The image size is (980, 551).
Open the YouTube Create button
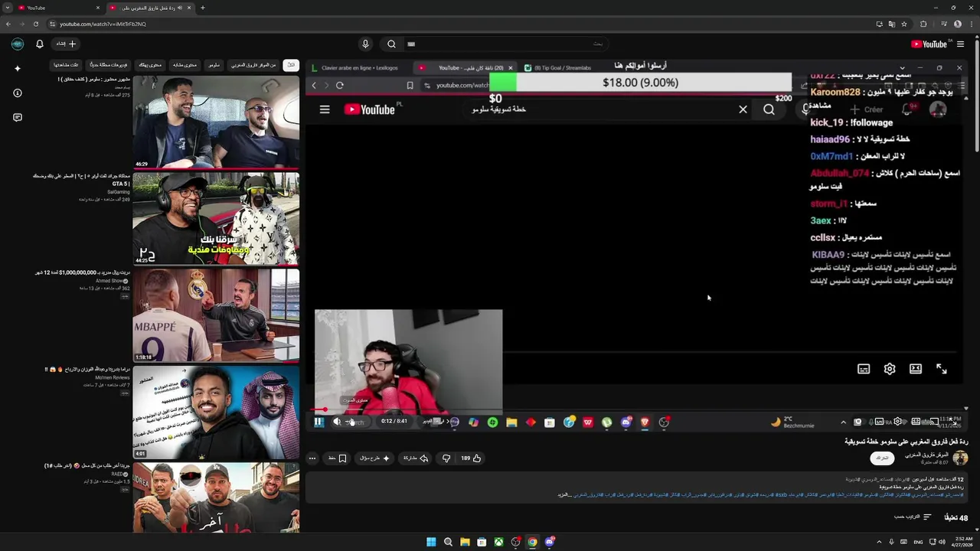(66, 44)
